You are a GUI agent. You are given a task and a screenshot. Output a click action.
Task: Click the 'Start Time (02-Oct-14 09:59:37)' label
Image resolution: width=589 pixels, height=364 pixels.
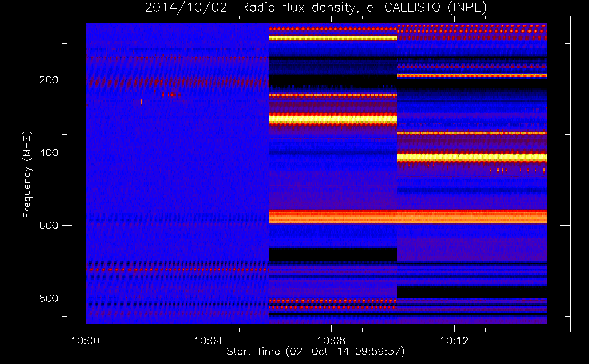click(316, 352)
